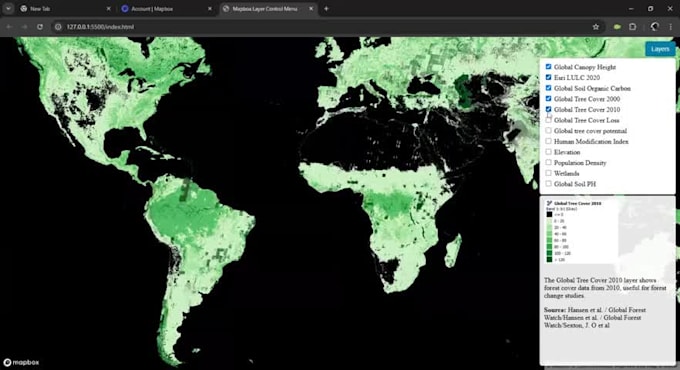680x370 pixels.
Task: Uncheck Global Canopy Height layer
Action: point(549,67)
